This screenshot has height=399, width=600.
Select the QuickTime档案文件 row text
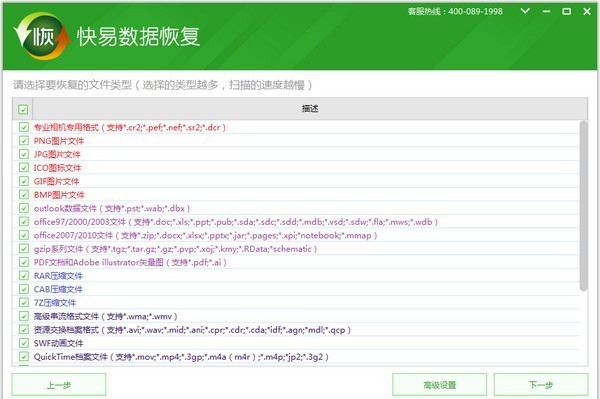pos(181,357)
